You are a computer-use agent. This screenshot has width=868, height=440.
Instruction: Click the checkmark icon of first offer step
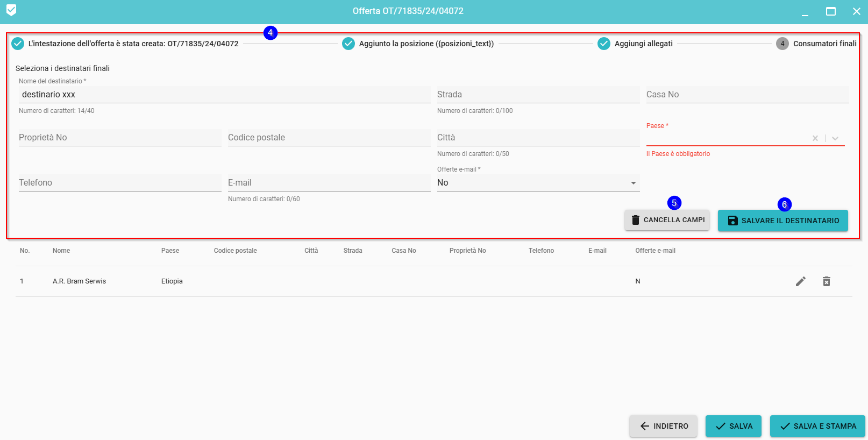click(18, 44)
